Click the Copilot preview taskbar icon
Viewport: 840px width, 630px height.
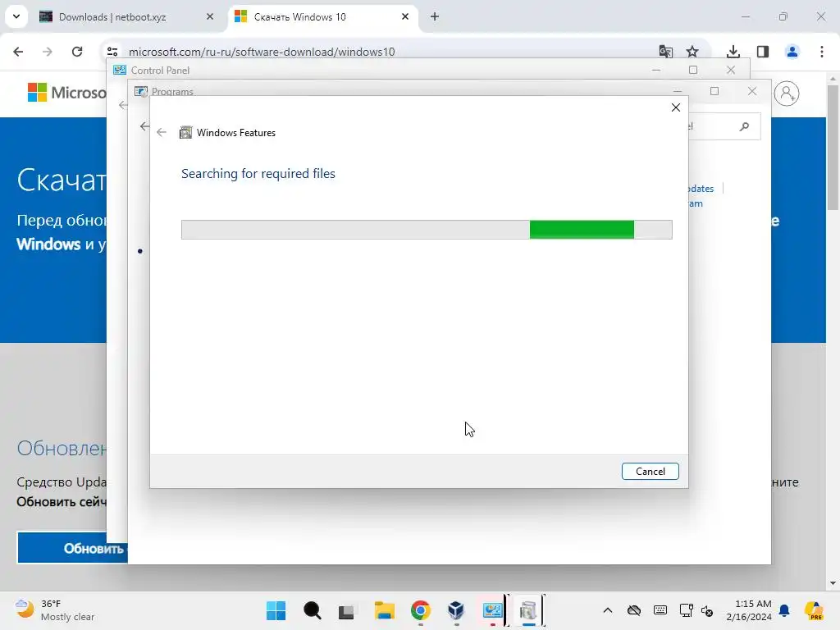click(814, 610)
